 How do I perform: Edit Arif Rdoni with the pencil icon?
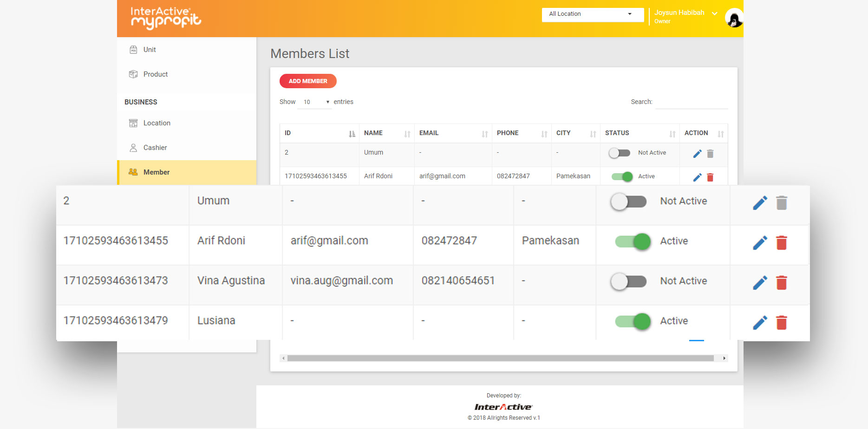pos(760,242)
